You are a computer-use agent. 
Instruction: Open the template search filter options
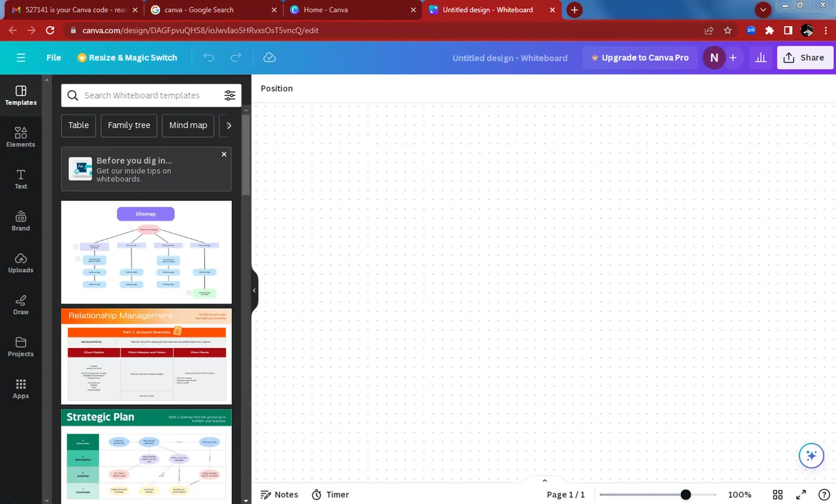coord(230,95)
